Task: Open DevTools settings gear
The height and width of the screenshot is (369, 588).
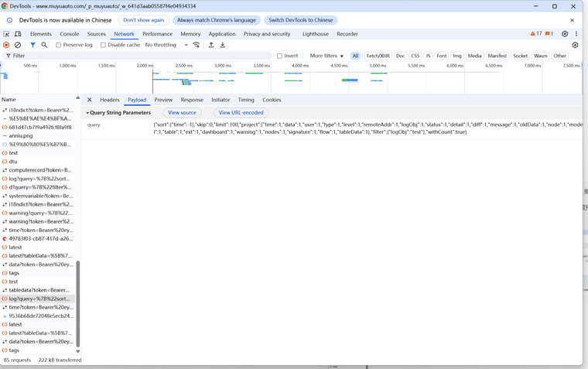Action: tap(565, 34)
